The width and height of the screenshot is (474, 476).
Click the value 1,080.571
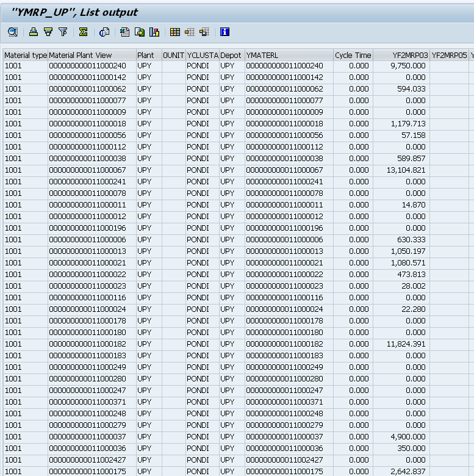pyautogui.click(x=408, y=263)
